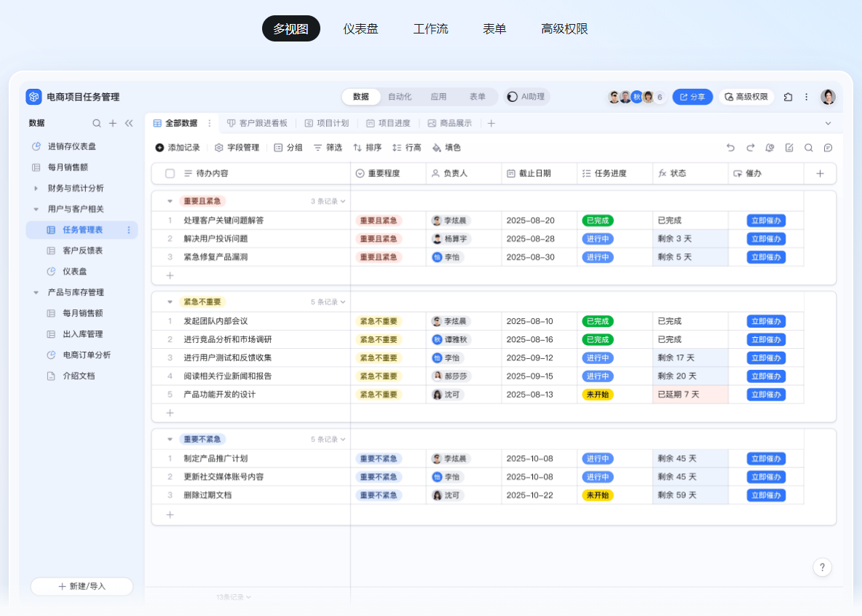Screen dimensions: 862x616
Task: Open the help question mark button
Action: (x=822, y=567)
